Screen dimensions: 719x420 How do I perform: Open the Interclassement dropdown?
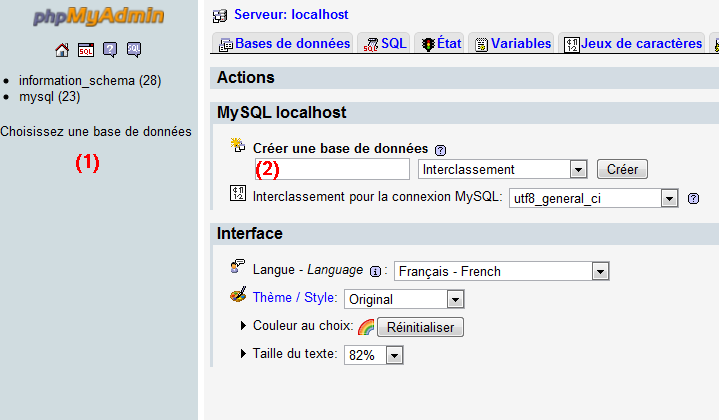[502, 169]
